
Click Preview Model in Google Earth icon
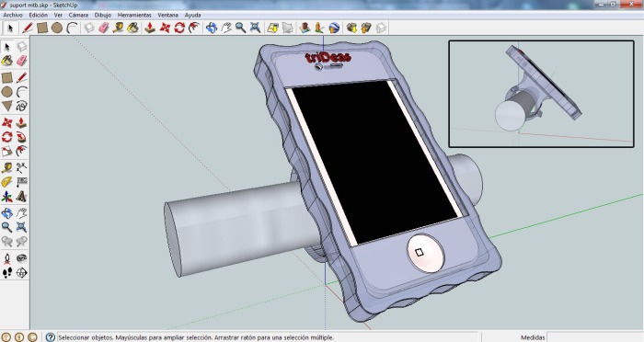(334, 28)
